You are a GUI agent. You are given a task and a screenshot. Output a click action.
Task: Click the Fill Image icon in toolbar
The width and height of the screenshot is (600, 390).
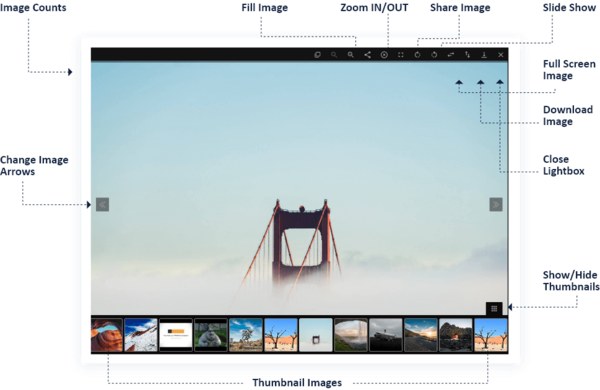point(317,55)
